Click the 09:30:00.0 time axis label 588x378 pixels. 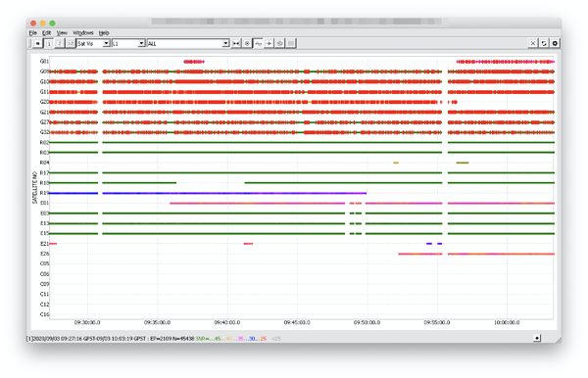coord(87,322)
